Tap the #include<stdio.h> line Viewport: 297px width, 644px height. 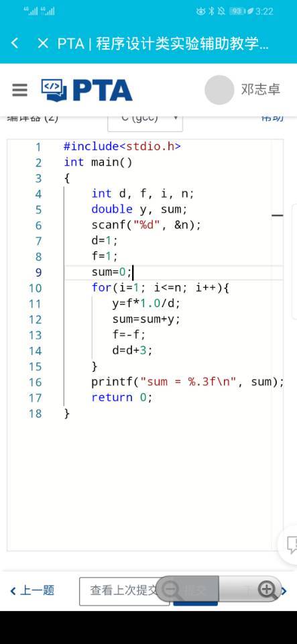pos(122,146)
